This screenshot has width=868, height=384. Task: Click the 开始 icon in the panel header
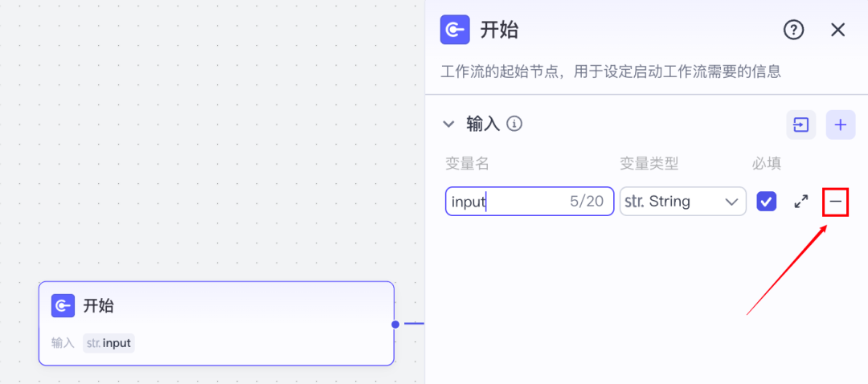pyautogui.click(x=455, y=30)
